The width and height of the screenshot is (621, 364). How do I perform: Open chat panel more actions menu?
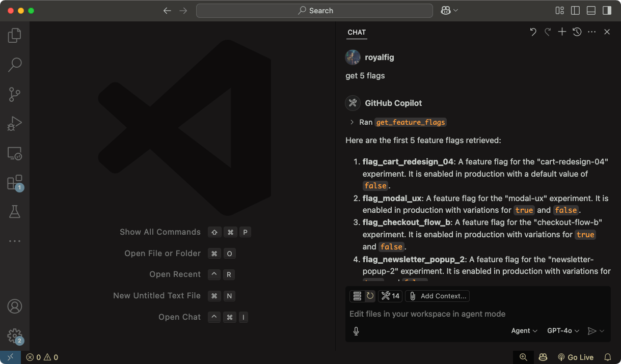click(591, 32)
